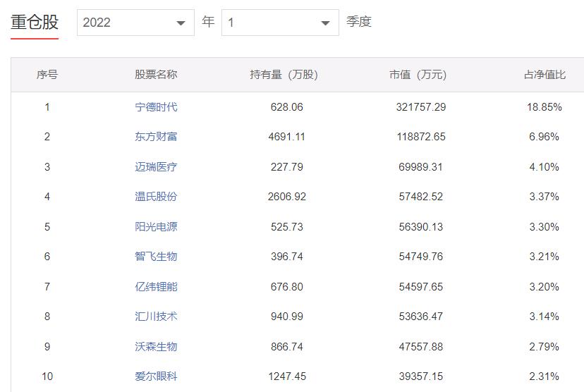Open the 汇川技术 stock link
This screenshot has height=392, width=584.
[156, 317]
